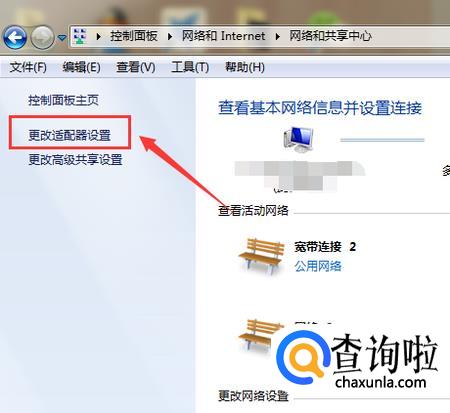Expand the arrow before 控制面板 breadcrumb
The height and width of the screenshot is (413, 450).
click(x=98, y=36)
